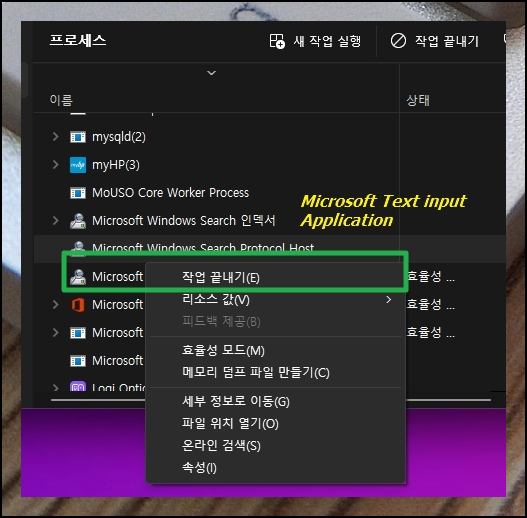Sort by the 상태 column header
Viewport: 527px width, 518px height.
(x=418, y=100)
